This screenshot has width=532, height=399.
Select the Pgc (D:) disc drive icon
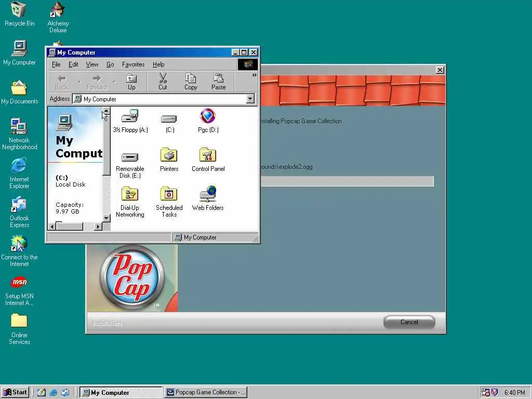tap(208, 121)
